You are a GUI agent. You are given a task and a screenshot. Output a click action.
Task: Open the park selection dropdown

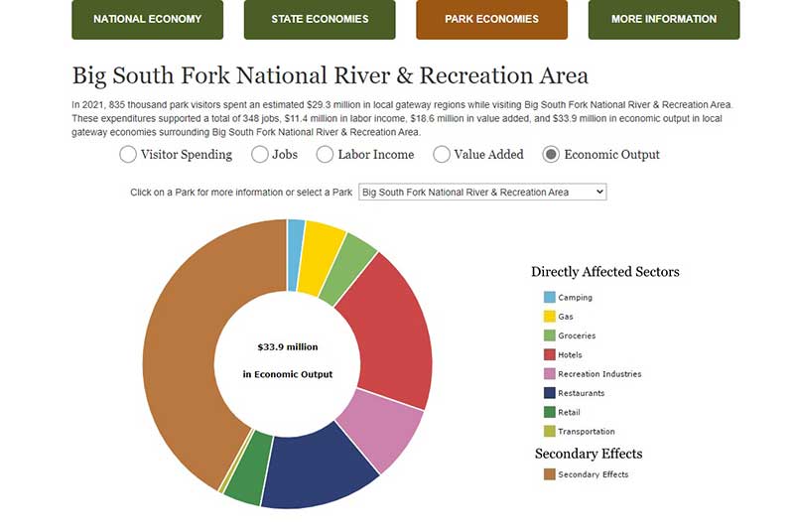click(482, 192)
